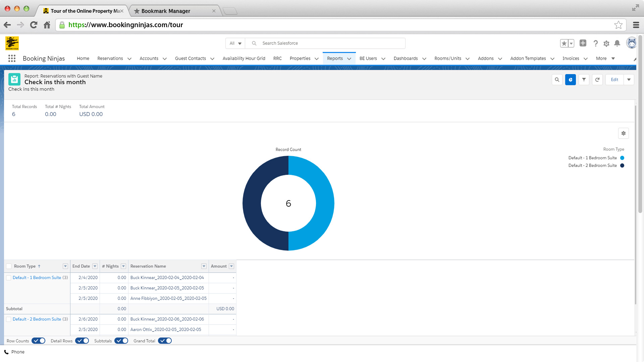The width and height of the screenshot is (644, 362).
Task: Switch to the Reports tab
Action: click(335, 58)
